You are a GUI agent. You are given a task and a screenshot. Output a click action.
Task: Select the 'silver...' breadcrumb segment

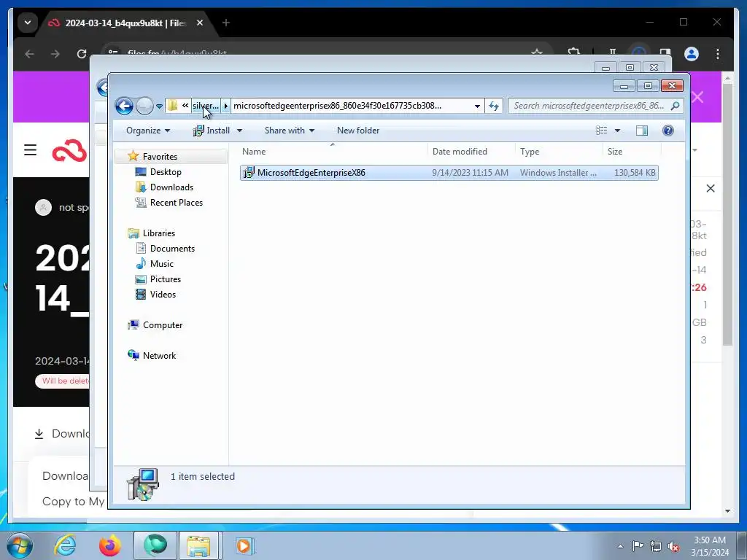(205, 106)
